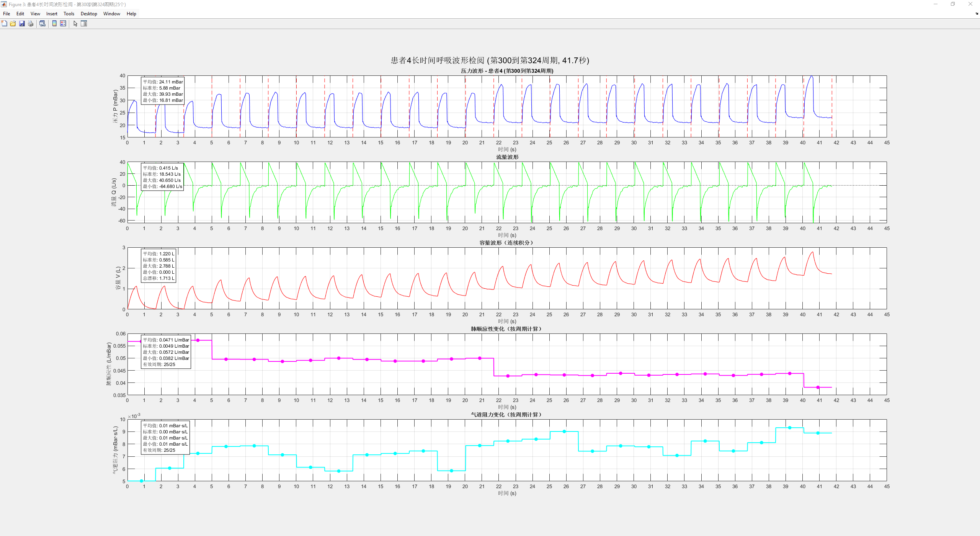Screen dimensions: 980x536
Task: Minimize the Figure 3 window
Action: 935,4
